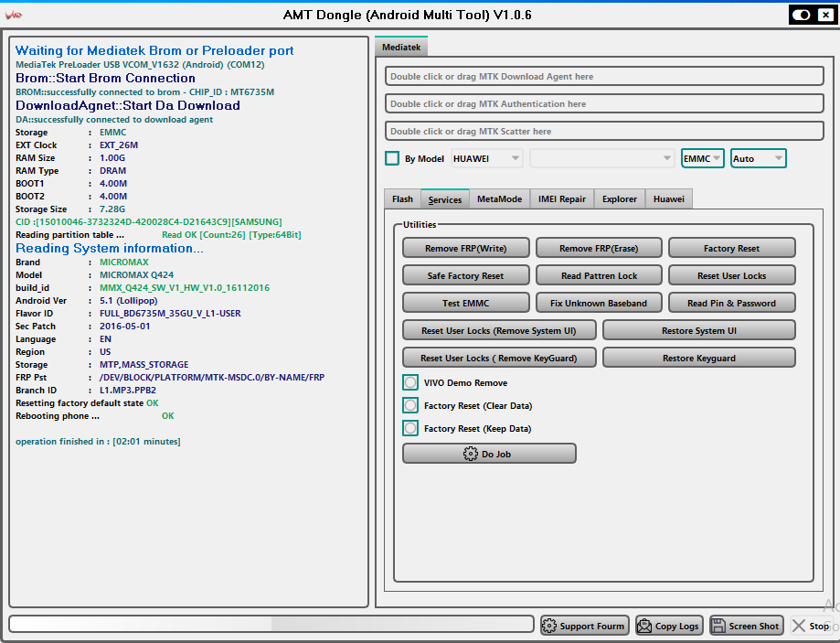Toggle the dark mode switch in title bar
Viewport: 840px width, 643px height.
(x=802, y=15)
